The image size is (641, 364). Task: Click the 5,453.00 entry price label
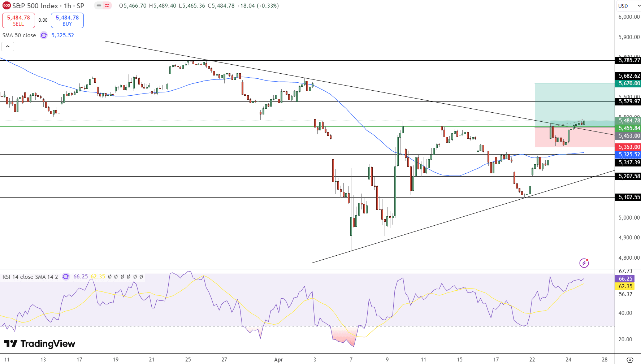[628, 136]
